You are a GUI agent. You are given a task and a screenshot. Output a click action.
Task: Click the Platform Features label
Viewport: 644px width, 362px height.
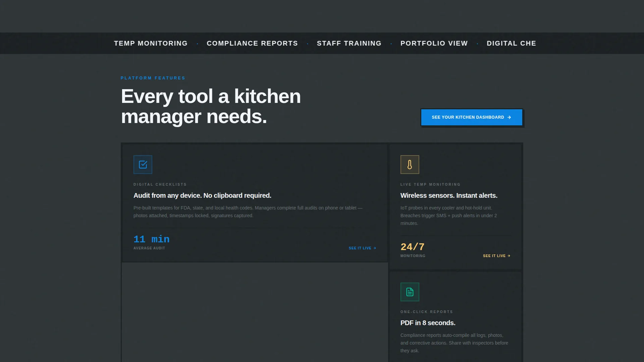click(x=153, y=78)
